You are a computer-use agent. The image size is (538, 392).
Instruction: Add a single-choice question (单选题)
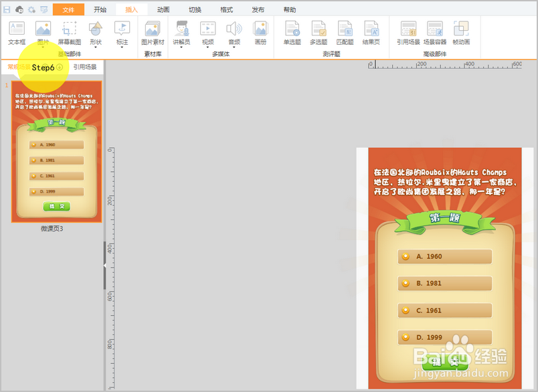(x=292, y=33)
